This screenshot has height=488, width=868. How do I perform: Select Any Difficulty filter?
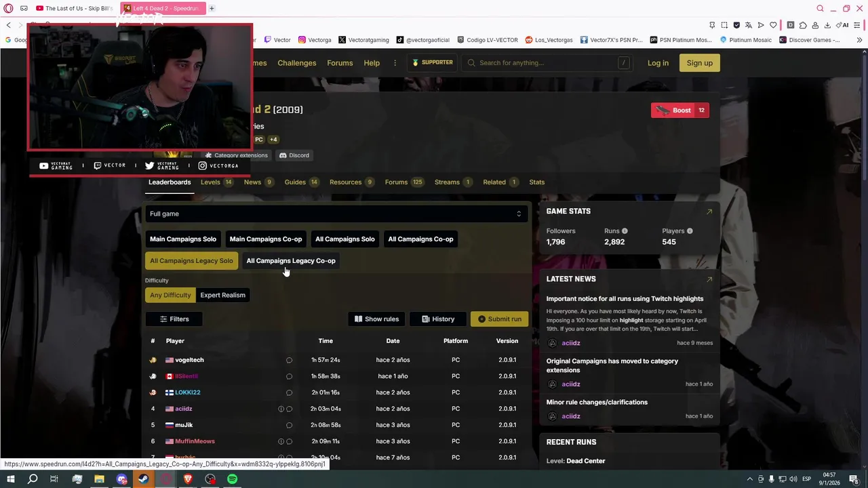click(x=170, y=295)
